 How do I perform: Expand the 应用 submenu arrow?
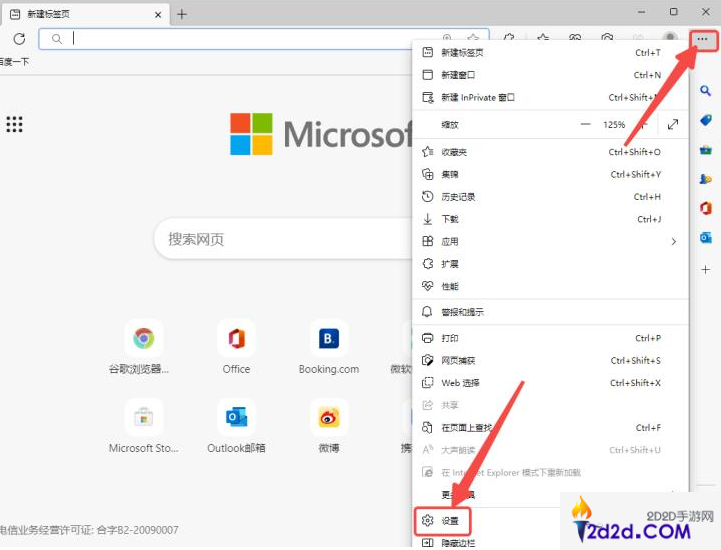(x=674, y=241)
